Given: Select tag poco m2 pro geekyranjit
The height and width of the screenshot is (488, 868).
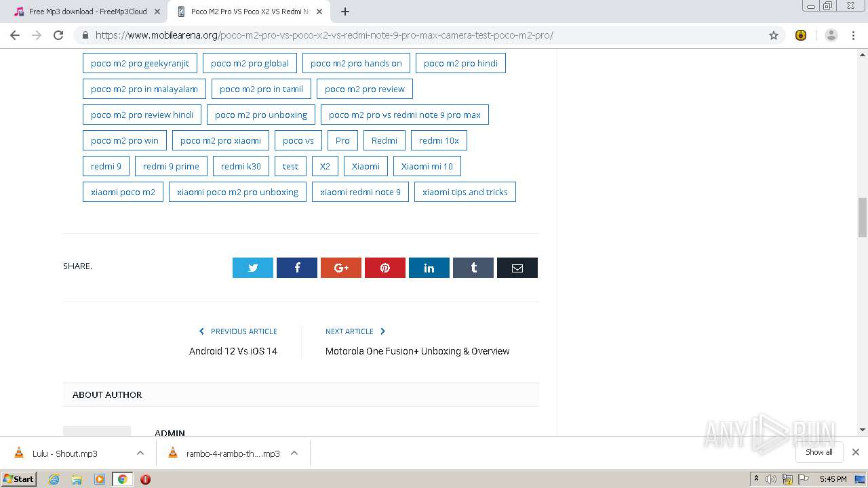Looking at the screenshot, I should coord(140,63).
